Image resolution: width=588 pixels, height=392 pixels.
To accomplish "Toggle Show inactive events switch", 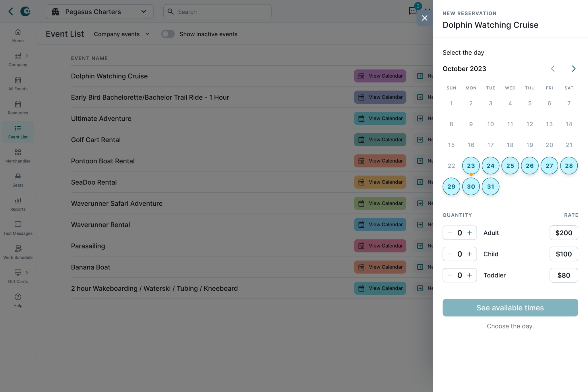I will point(168,34).
